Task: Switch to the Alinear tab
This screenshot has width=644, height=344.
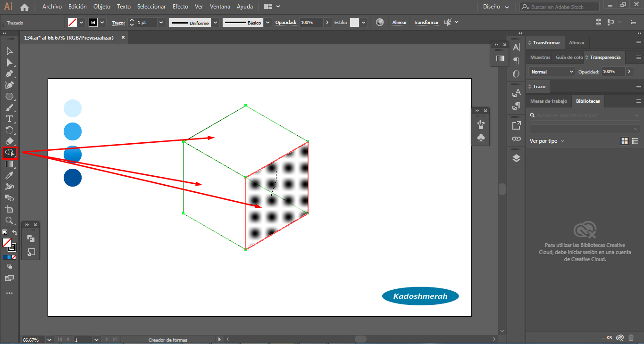Action: 577,42
